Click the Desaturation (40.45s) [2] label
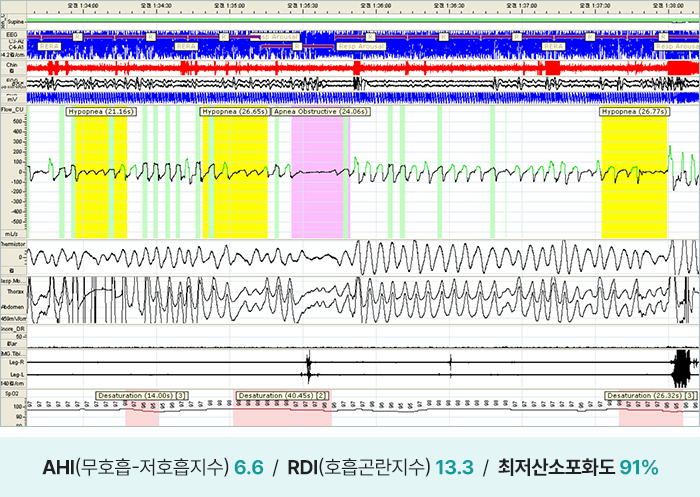This screenshot has height=497, width=700. [283, 396]
